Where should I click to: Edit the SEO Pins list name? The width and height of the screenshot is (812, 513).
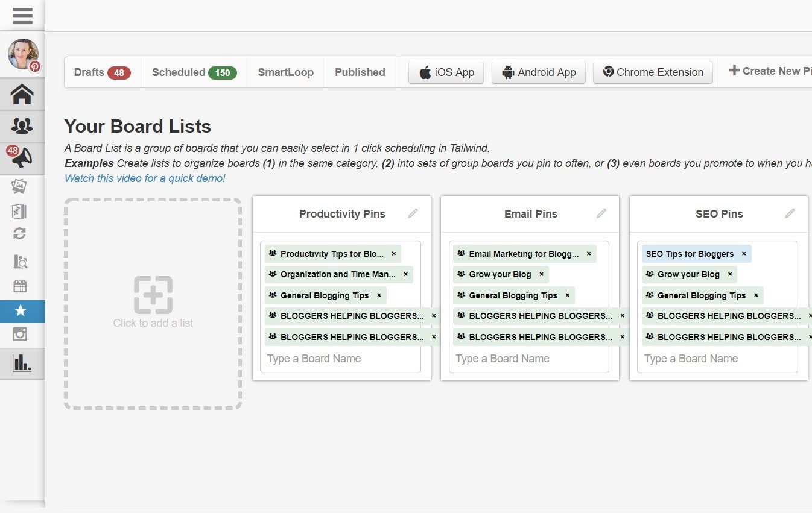[x=790, y=213]
